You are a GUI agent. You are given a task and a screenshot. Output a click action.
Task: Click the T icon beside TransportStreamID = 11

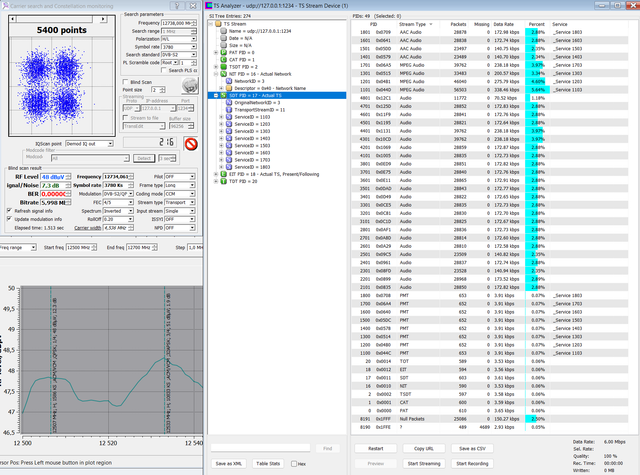(229, 110)
